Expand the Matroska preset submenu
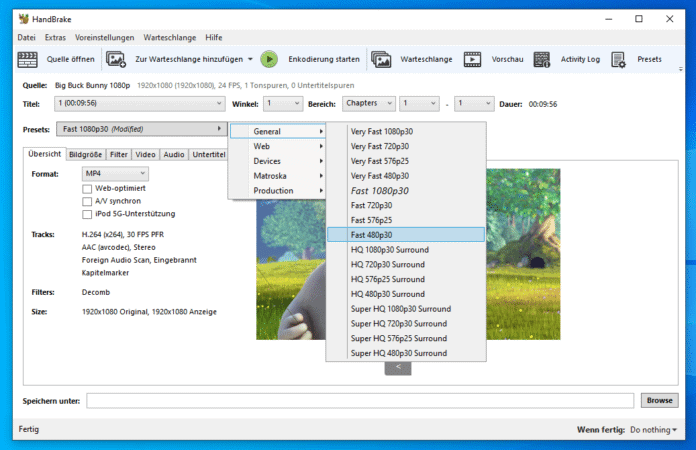Image resolution: width=696 pixels, height=450 pixels. click(278, 176)
